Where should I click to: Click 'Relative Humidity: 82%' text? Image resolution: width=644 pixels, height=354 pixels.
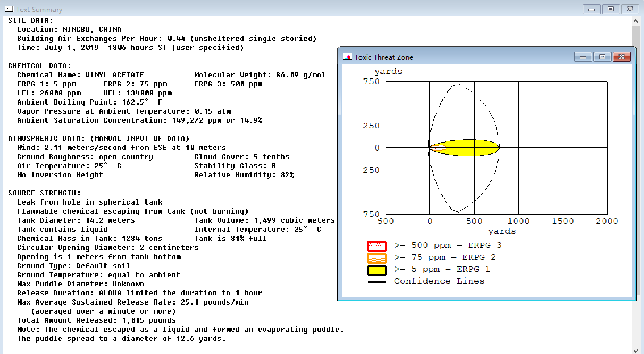pyautogui.click(x=244, y=175)
